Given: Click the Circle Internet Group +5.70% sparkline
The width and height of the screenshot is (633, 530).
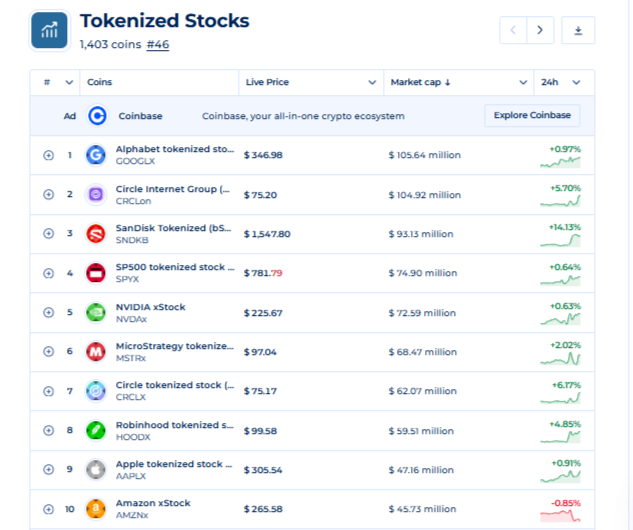Looking at the screenshot, I should pos(560,201).
